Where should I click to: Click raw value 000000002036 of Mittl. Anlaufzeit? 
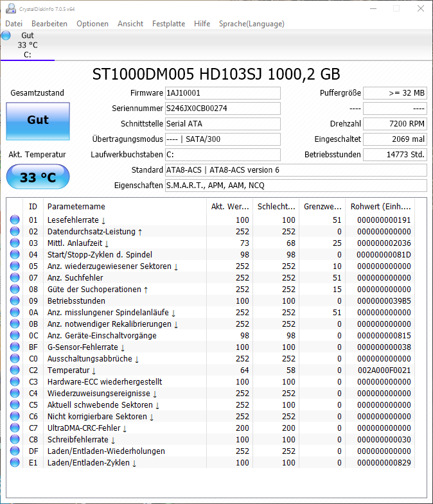(384, 243)
